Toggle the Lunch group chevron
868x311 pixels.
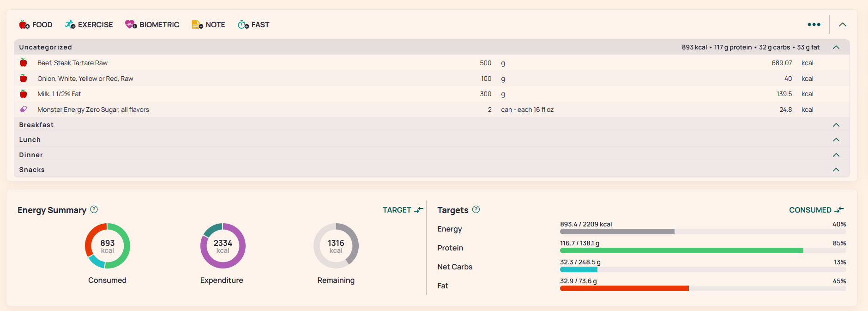pyautogui.click(x=836, y=140)
